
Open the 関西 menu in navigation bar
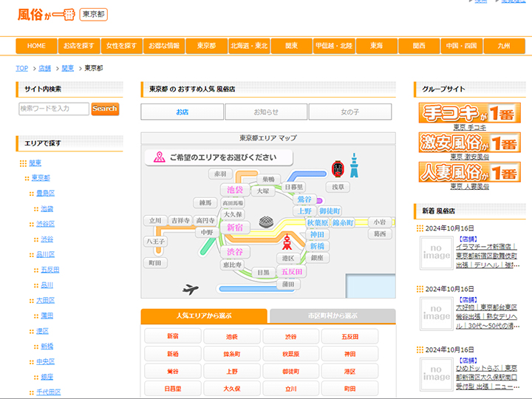[419, 46]
